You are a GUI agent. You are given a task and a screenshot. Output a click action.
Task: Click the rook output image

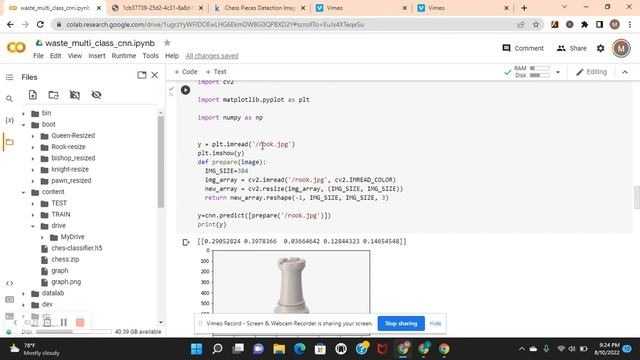point(291,282)
